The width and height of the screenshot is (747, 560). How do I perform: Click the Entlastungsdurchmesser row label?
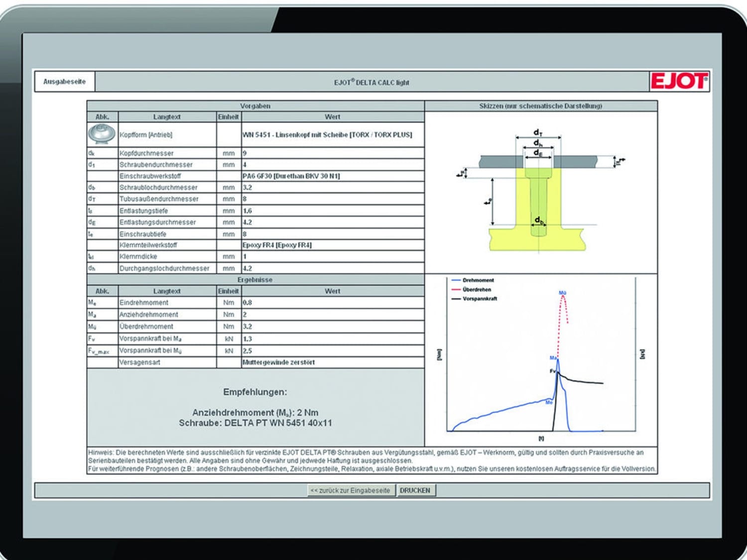(157, 223)
